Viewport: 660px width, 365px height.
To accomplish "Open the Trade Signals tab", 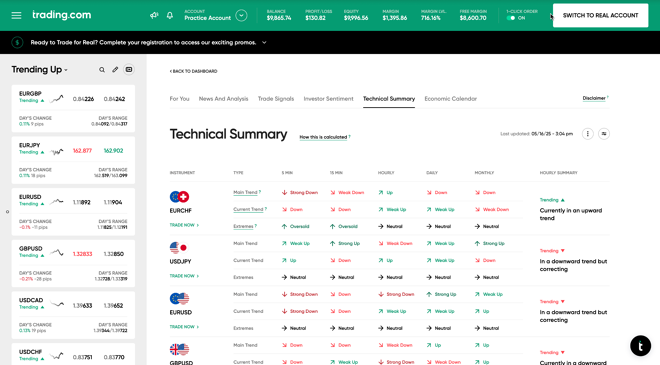I will [x=276, y=99].
